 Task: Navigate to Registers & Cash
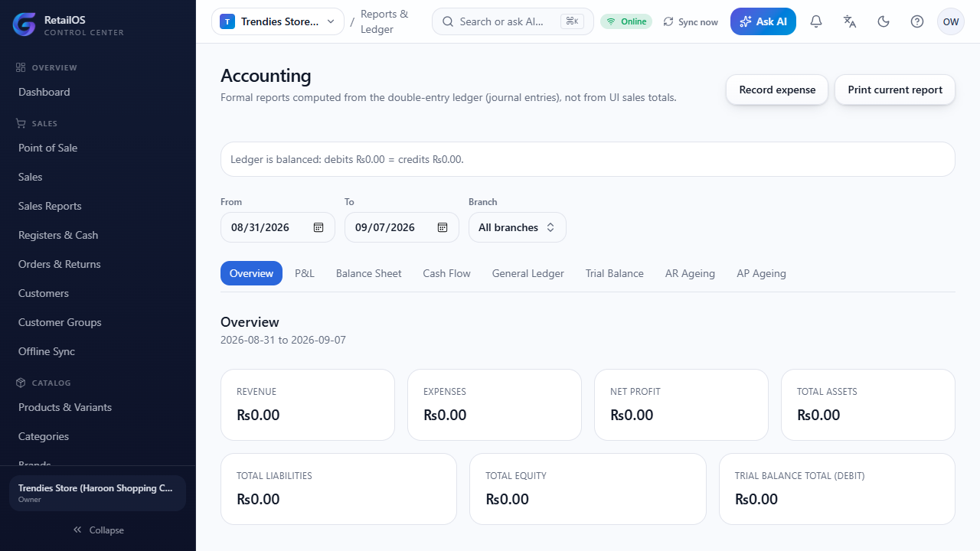98,235
